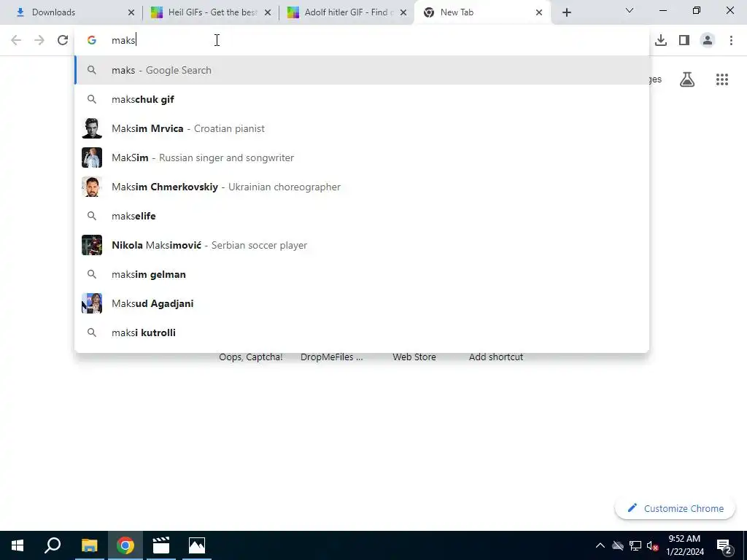The image size is (747, 560).
Task: Open Chrome downloads tray icon
Action: 660,40
